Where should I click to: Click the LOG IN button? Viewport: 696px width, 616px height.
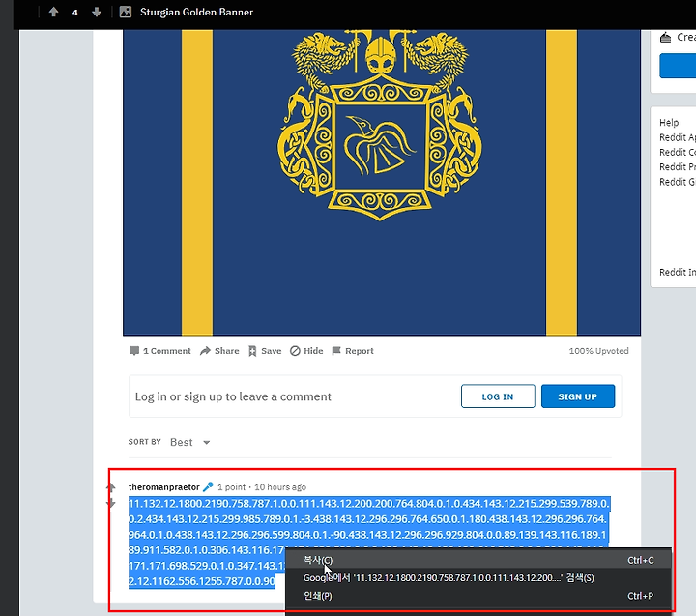(x=498, y=396)
